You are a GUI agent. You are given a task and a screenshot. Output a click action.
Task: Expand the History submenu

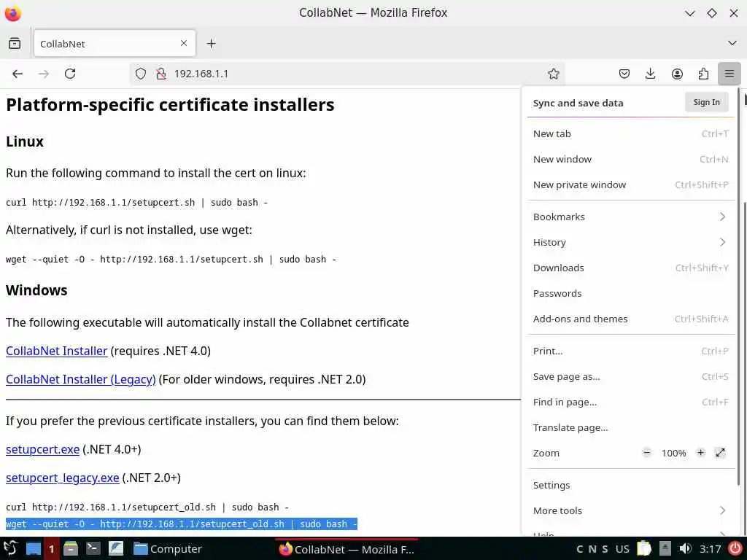coord(631,242)
